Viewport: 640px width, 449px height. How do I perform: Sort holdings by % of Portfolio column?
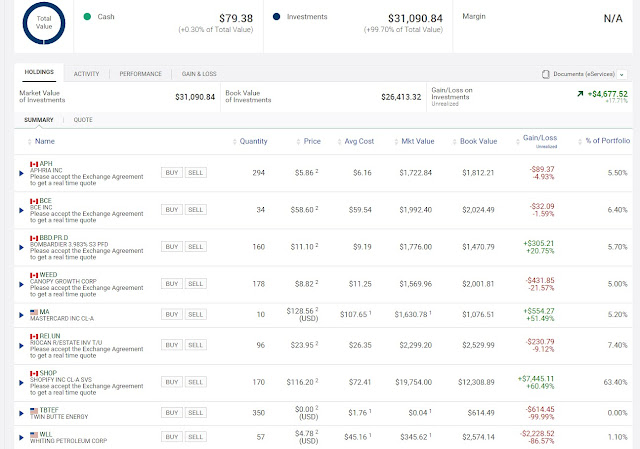604,141
